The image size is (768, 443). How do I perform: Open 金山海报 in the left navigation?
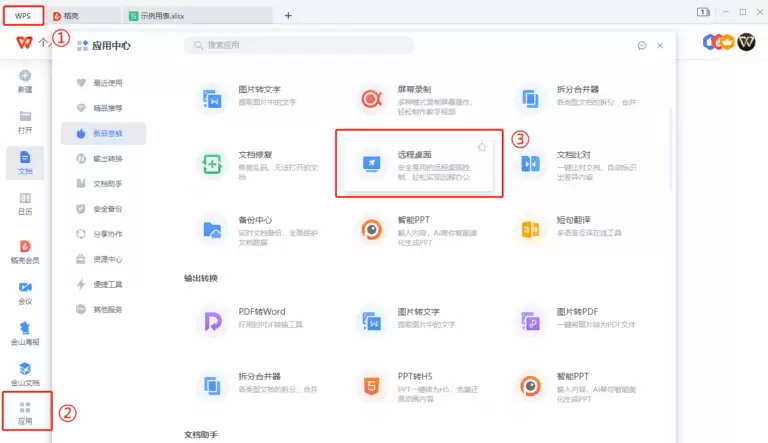tap(25, 334)
